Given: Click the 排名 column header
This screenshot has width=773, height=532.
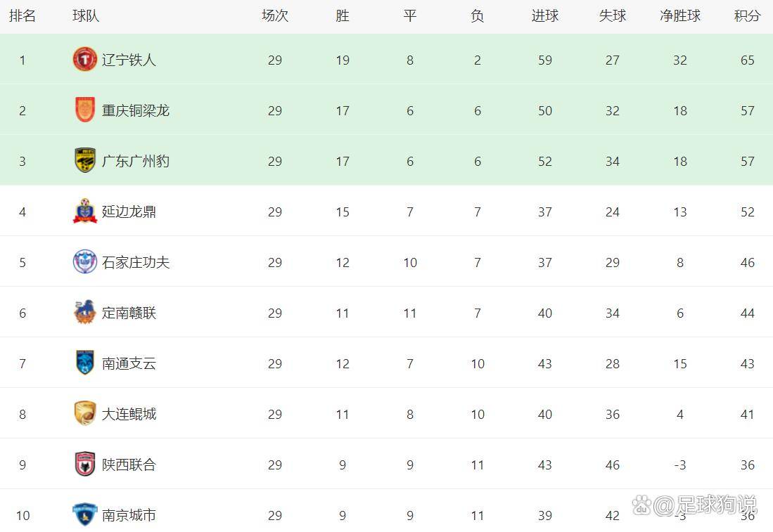Looking at the screenshot, I should tap(23, 16).
